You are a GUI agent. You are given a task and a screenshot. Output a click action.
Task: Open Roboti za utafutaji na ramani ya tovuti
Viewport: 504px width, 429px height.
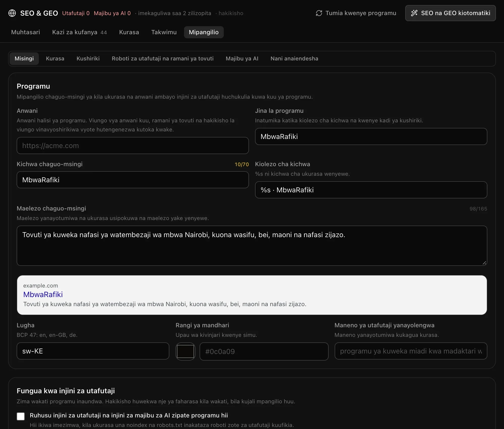(x=163, y=59)
